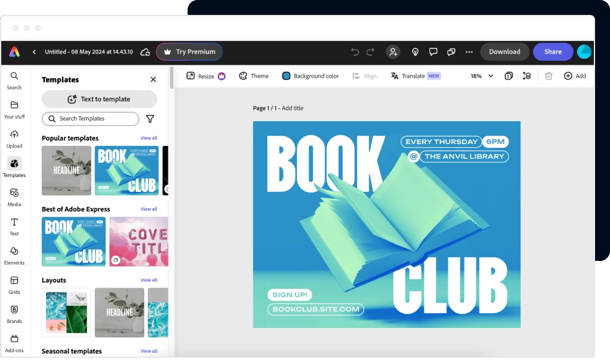Open the Media sidebar tab
The image size is (610, 364).
click(14, 197)
